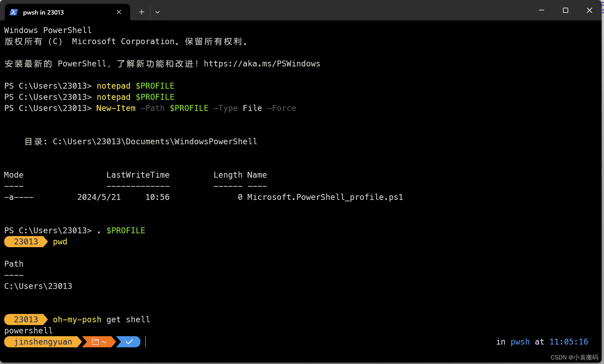The height and width of the screenshot is (364, 604).
Task: Click the 'powershell' output line
Action: click(x=29, y=331)
